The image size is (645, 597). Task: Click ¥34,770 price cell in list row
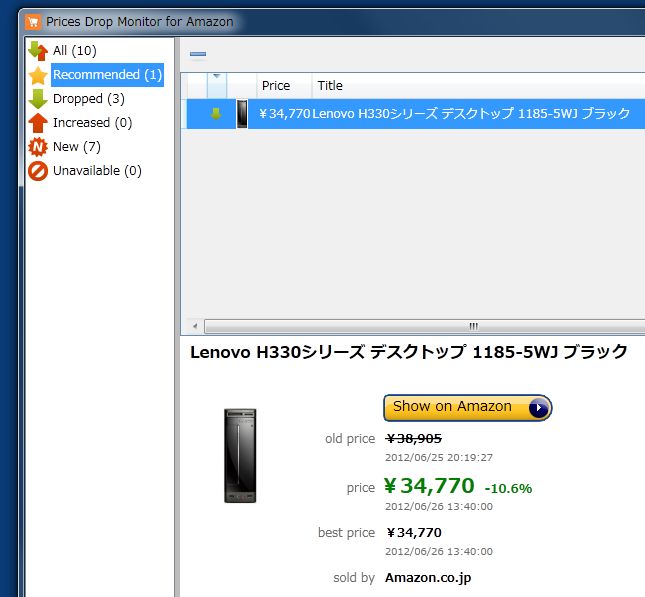click(284, 114)
